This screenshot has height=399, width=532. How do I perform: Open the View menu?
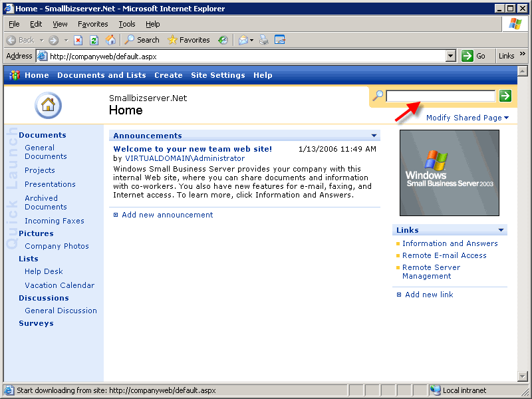tap(60, 24)
